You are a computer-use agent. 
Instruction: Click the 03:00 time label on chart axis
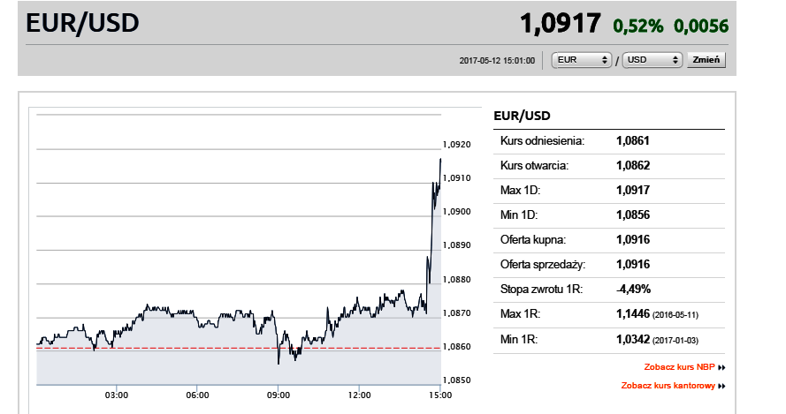tap(116, 395)
